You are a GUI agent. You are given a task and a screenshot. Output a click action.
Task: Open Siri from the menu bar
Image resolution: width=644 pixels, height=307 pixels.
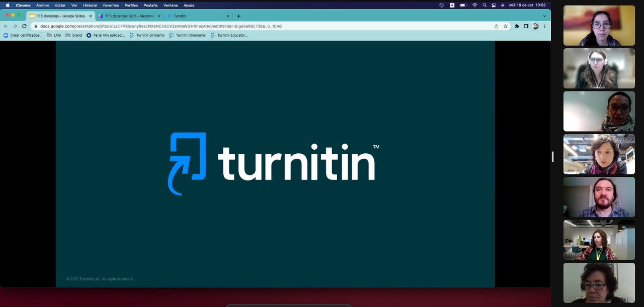point(502,5)
